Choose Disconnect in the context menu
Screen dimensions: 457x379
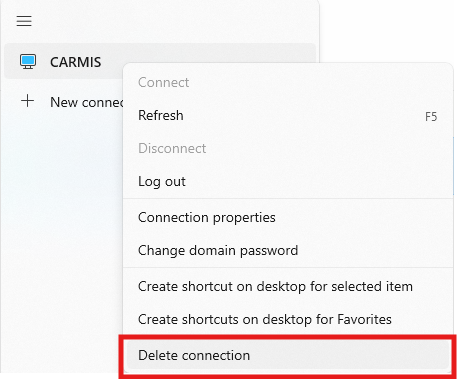172,148
